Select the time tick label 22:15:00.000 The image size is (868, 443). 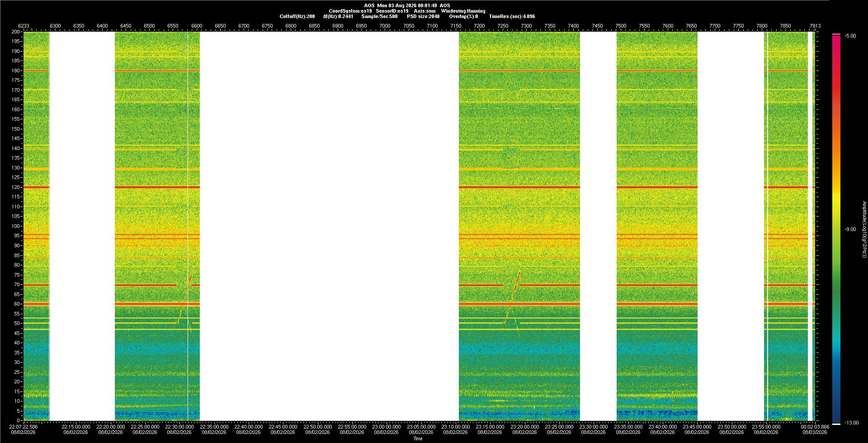point(76,427)
